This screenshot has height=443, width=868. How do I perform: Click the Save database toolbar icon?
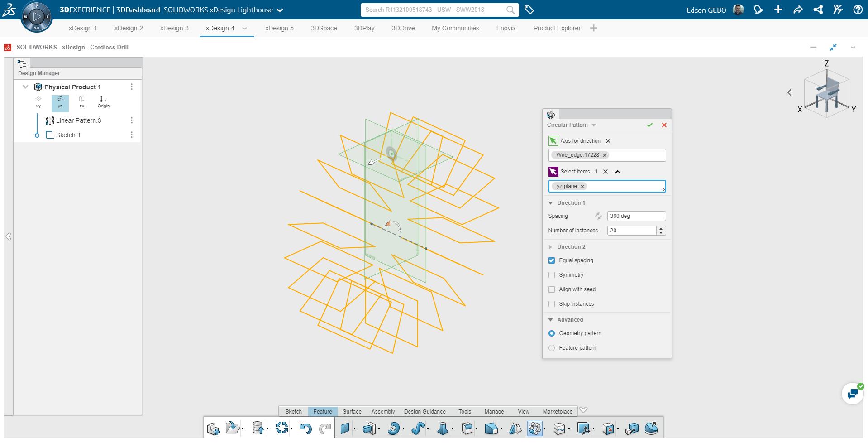[258, 428]
